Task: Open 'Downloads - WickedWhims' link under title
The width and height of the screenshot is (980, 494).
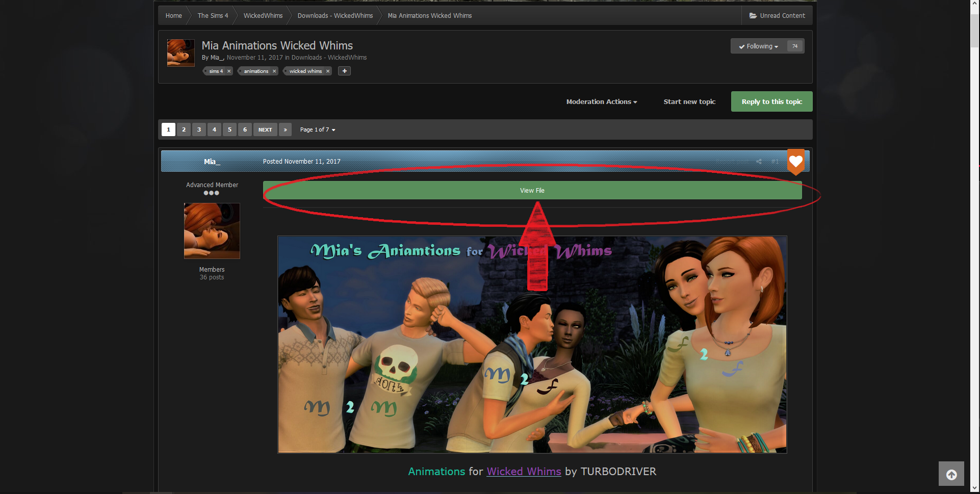Action: pyautogui.click(x=329, y=58)
